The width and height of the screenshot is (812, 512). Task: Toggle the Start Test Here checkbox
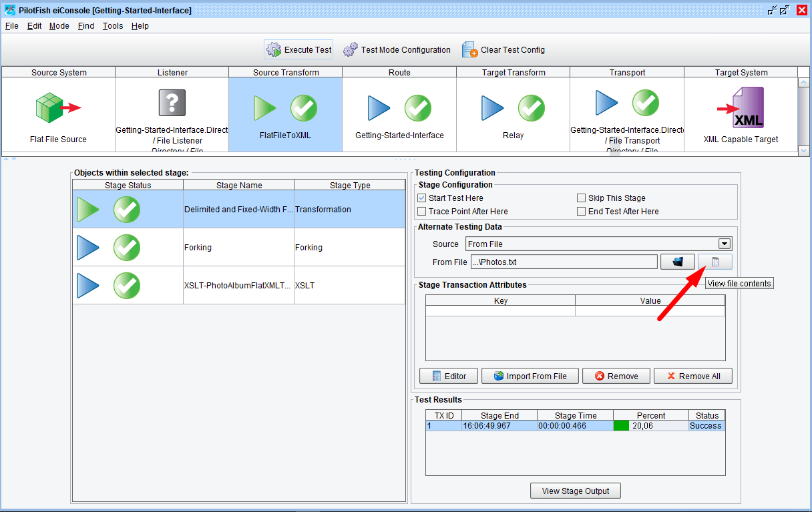tap(421, 198)
